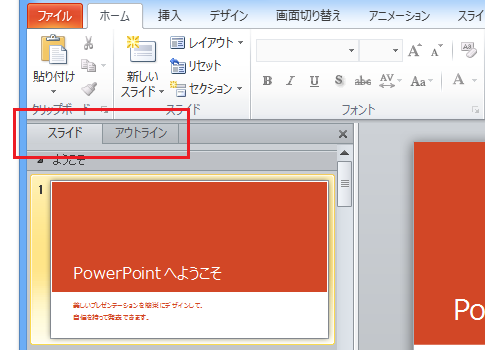The image size is (485, 360).
Task: Click the New Slide icon
Action: 142,49
